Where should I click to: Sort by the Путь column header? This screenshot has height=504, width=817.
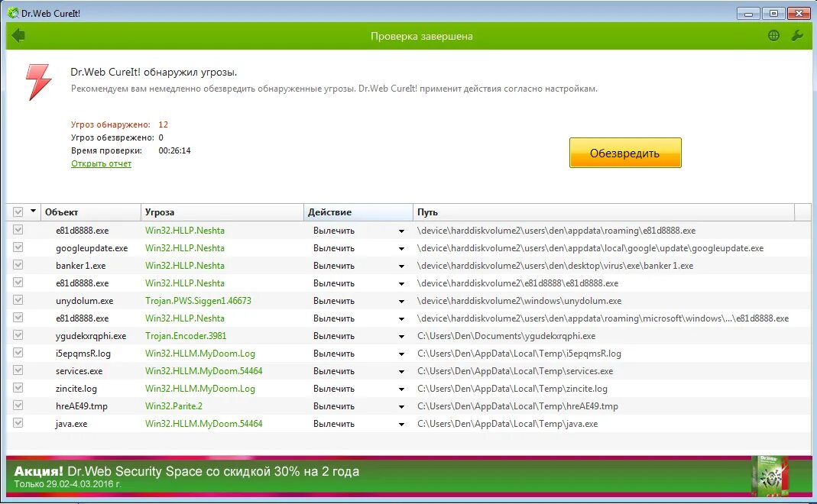tap(604, 212)
